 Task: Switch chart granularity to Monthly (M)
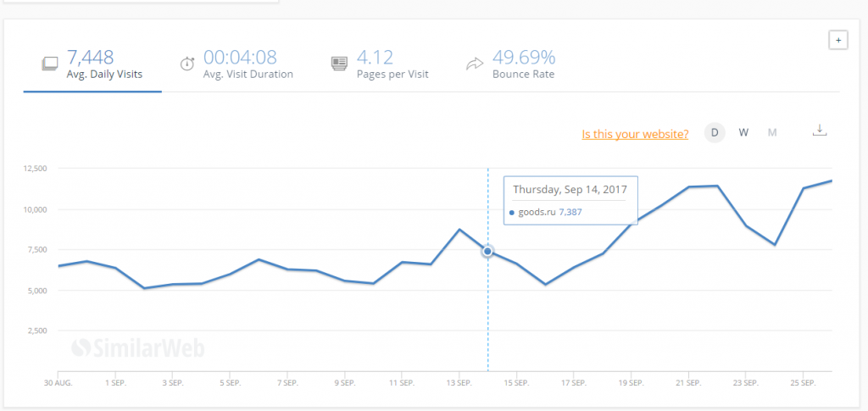[771, 132]
